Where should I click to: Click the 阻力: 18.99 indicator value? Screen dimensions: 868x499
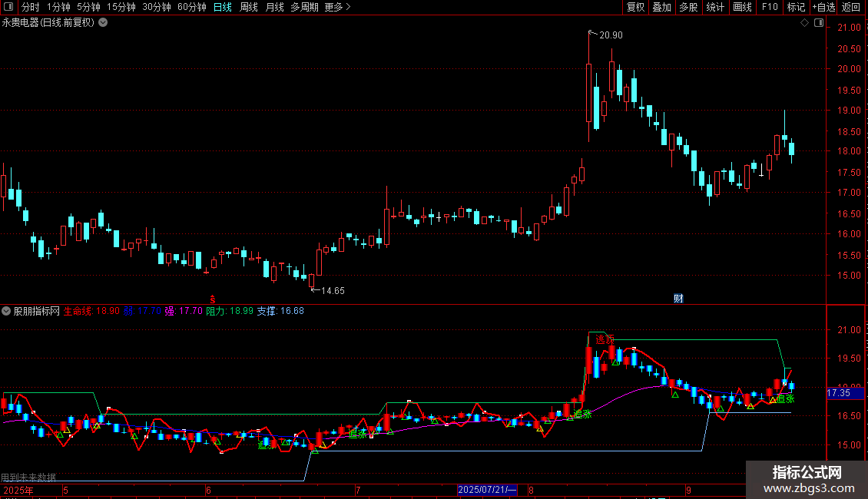[x=230, y=311]
